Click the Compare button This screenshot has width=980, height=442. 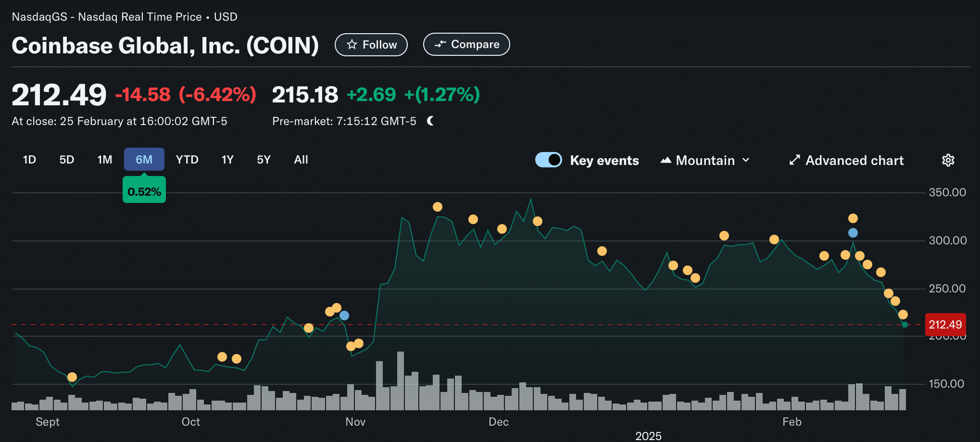pyautogui.click(x=466, y=44)
